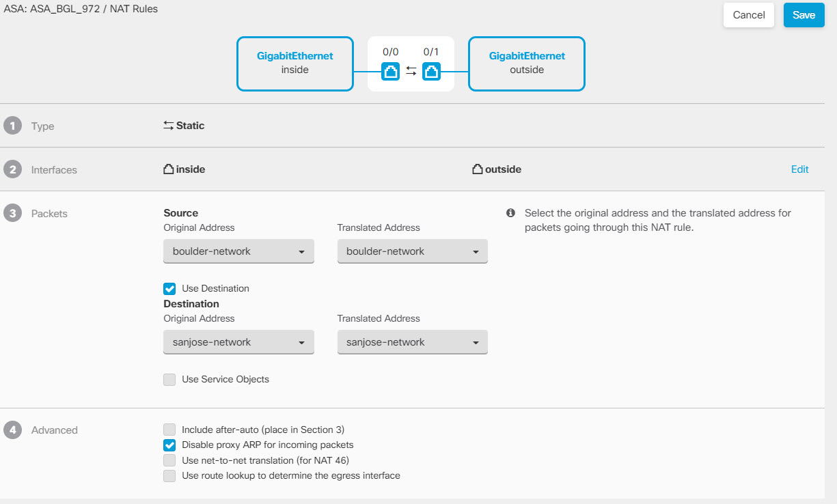Check Include after-auto (place in Section 3)

click(169, 430)
